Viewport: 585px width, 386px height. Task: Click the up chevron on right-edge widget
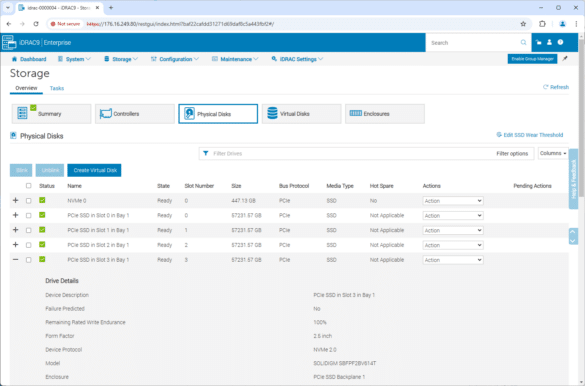[573, 232]
